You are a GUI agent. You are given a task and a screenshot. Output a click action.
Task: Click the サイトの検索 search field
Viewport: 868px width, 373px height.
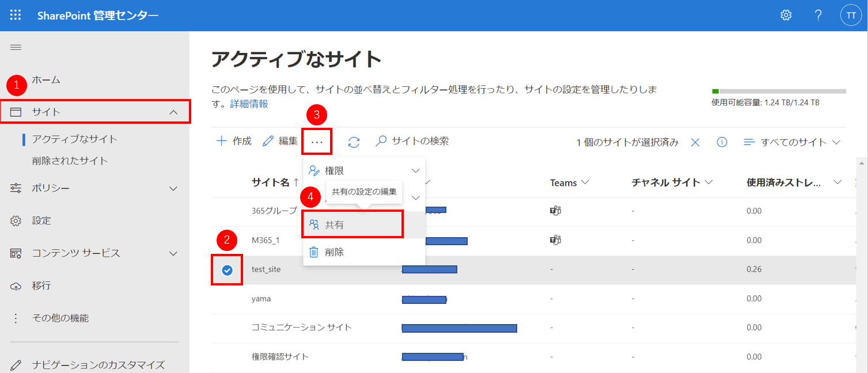point(419,141)
